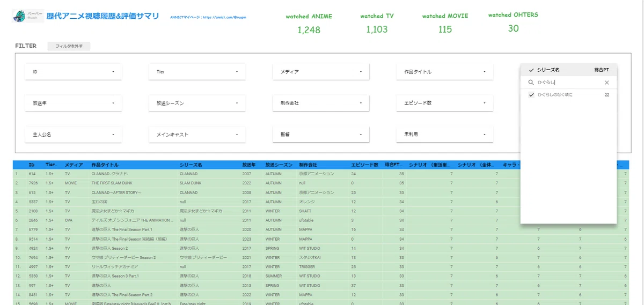The height and width of the screenshot is (305, 644).
Task: Click the series search field containing ひぐらし
Action: click(x=569, y=83)
